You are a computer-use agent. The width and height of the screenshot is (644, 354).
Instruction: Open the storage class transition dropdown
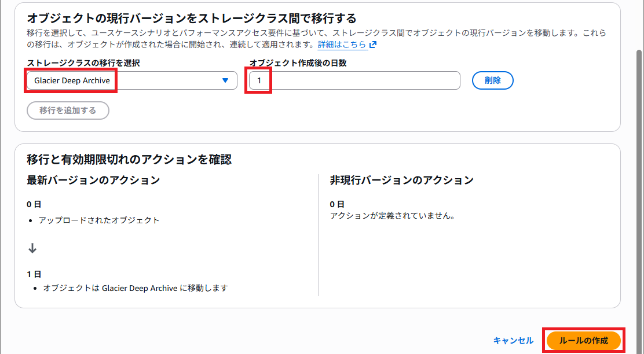(132, 80)
